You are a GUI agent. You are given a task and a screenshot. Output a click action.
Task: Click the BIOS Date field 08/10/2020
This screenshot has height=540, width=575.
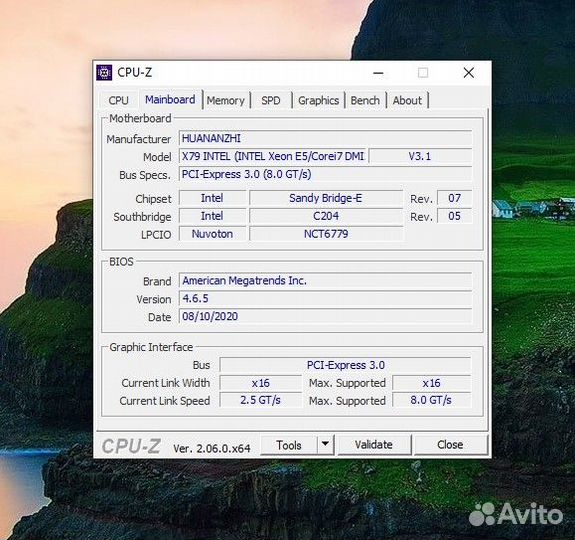coord(325,316)
